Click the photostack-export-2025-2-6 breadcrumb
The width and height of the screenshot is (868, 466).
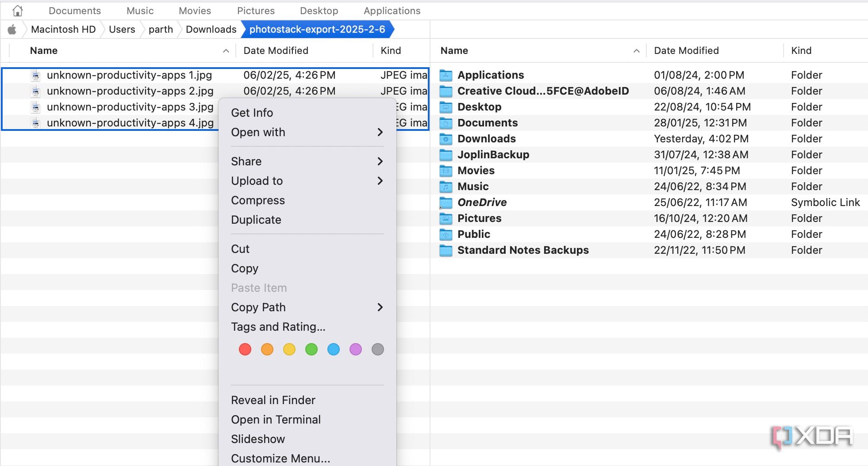click(318, 29)
